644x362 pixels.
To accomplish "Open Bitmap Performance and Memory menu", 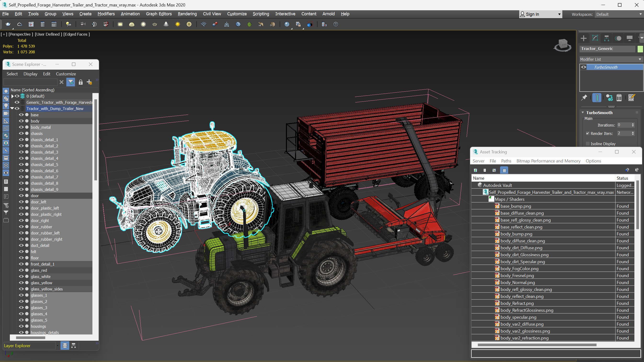I will [x=548, y=161].
